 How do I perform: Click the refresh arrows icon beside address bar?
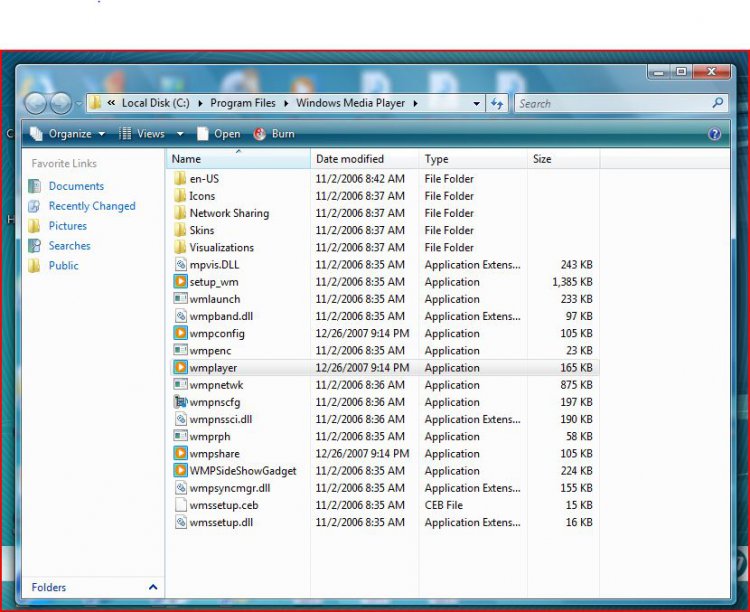497,103
